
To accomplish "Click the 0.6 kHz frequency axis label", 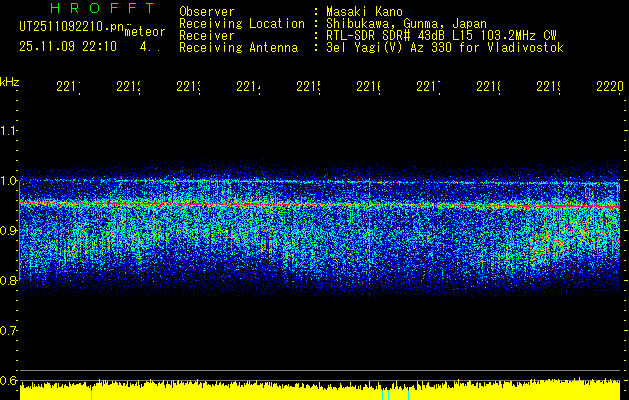I will (x=8, y=380).
